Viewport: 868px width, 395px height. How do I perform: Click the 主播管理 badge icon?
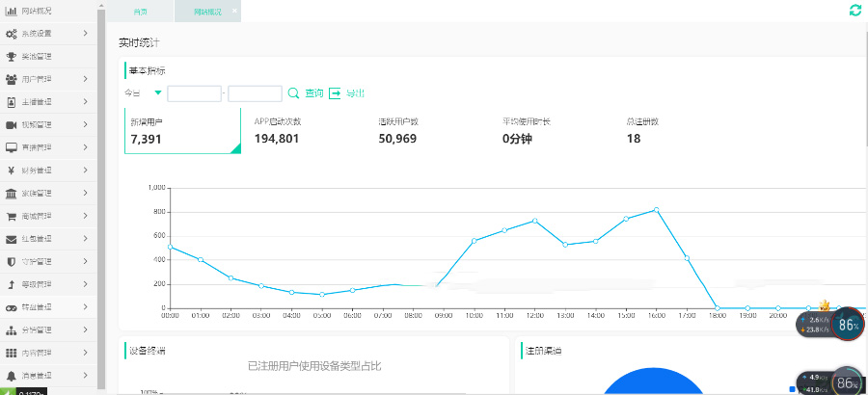[x=11, y=102]
